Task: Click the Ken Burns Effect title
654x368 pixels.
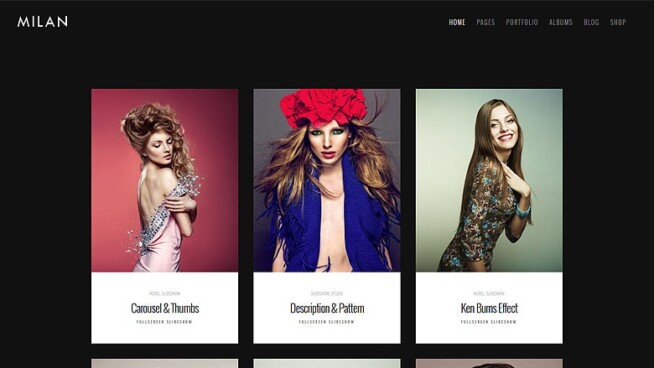Action: click(x=489, y=308)
